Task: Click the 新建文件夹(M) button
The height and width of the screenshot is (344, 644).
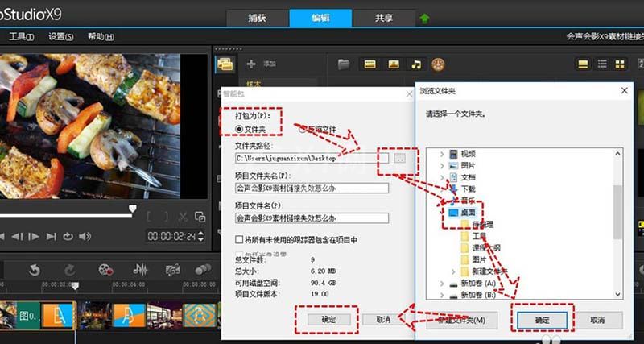Action: point(461,320)
